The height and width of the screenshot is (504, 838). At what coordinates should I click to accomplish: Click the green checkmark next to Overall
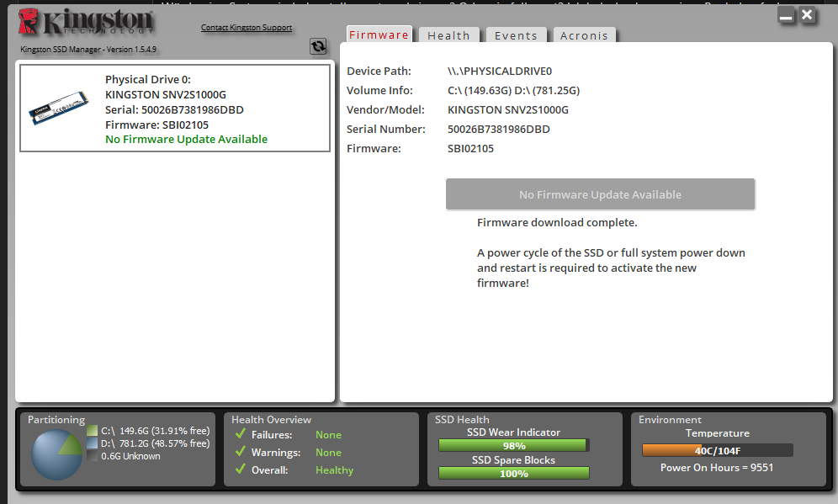point(241,469)
